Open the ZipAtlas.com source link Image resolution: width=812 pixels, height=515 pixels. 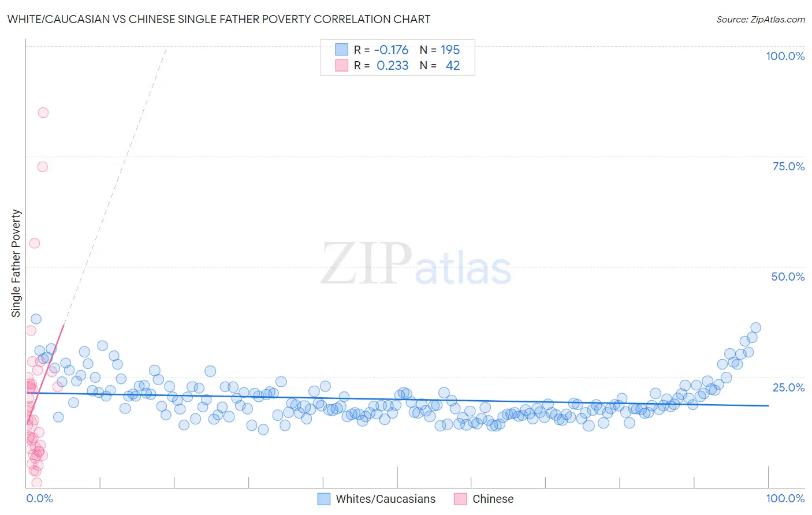coord(761,19)
